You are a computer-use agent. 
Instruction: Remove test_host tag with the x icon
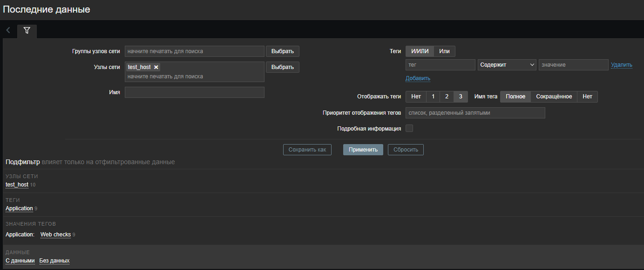156,67
